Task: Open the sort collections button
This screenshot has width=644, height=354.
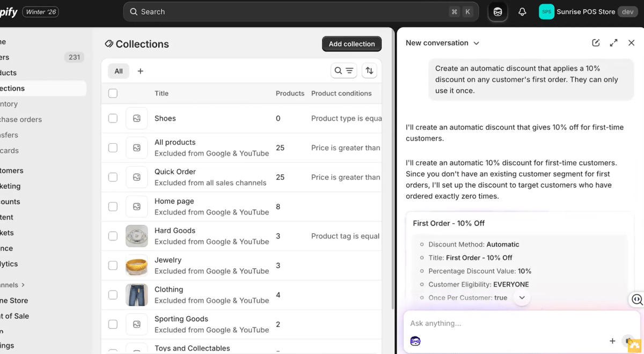Action: point(369,71)
